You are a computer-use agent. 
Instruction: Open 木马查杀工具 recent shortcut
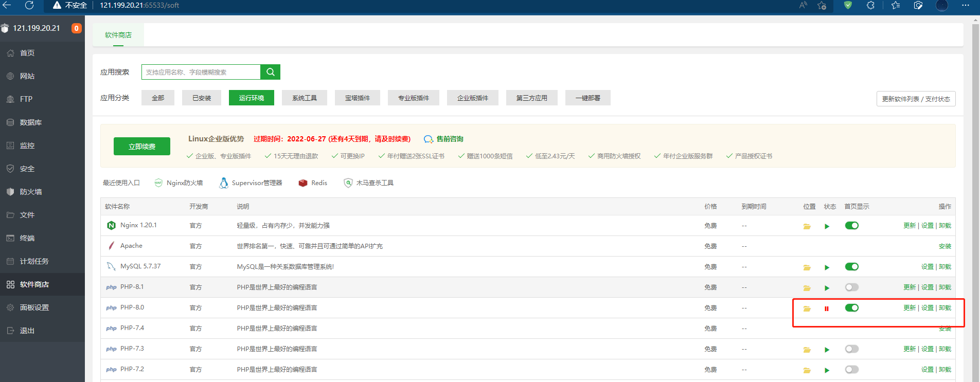click(369, 183)
